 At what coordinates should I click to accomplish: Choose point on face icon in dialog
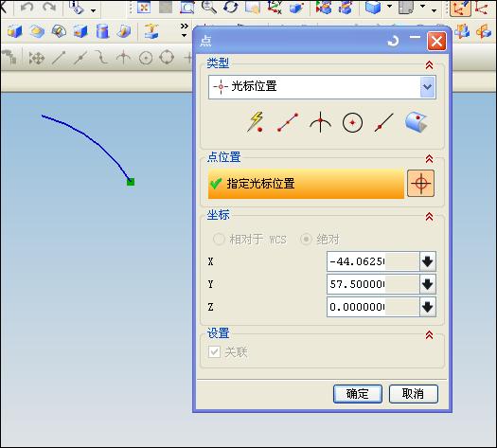click(x=417, y=122)
